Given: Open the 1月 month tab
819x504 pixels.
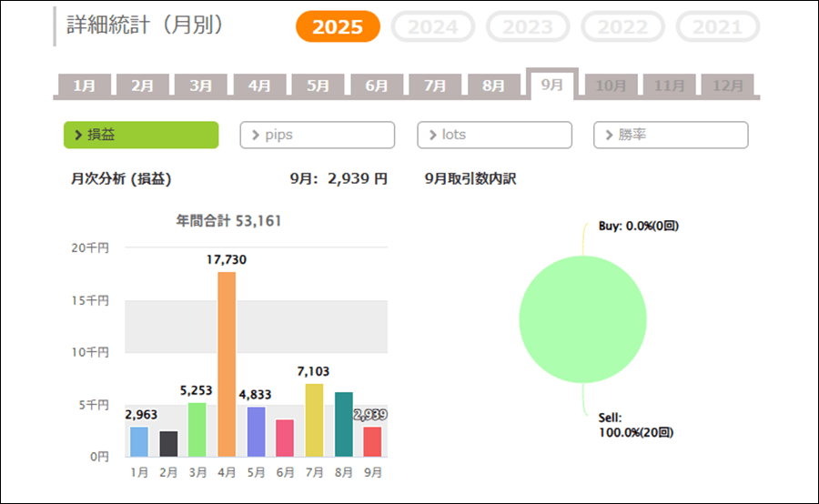Looking at the screenshot, I should click(85, 86).
